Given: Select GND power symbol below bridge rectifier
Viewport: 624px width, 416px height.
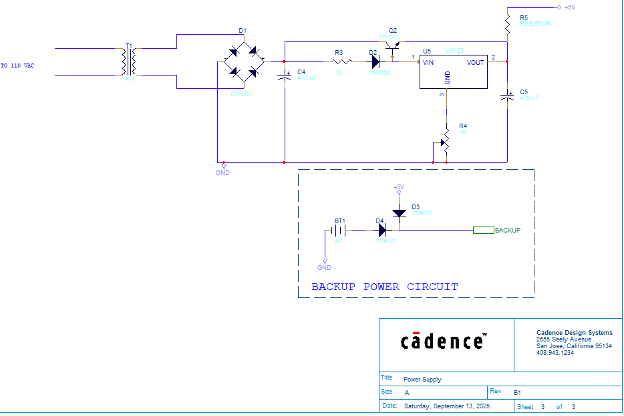Looking at the screenshot, I should pyautogui.click(x=223, y=170).
